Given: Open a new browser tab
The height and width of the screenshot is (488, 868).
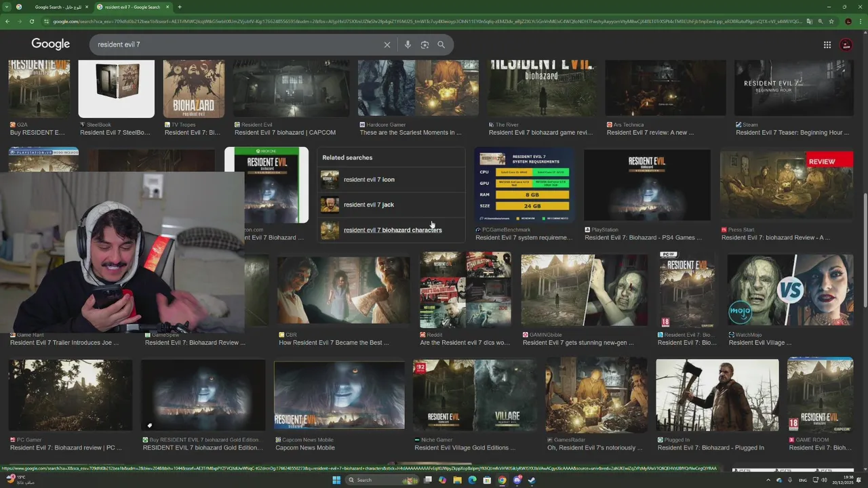Looking at the screenshot, I should (179, 7).
